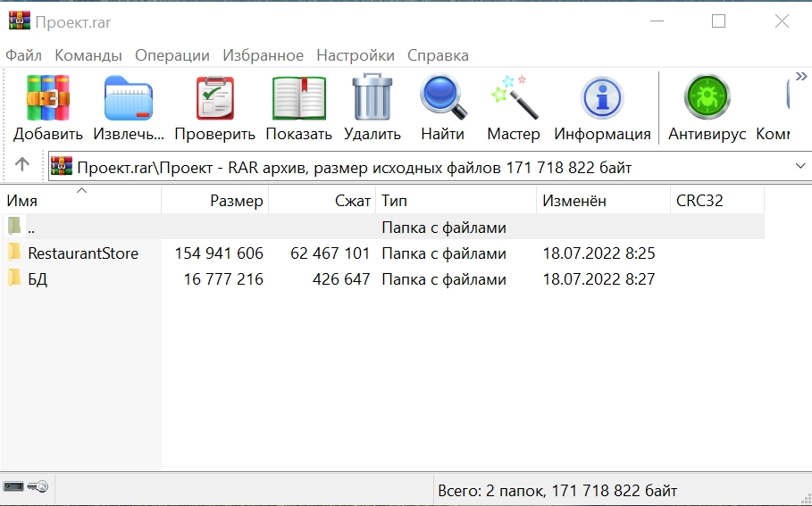Expand the archive path dropdown
Screen dimensions: 812x506
[x=799, y=166]
